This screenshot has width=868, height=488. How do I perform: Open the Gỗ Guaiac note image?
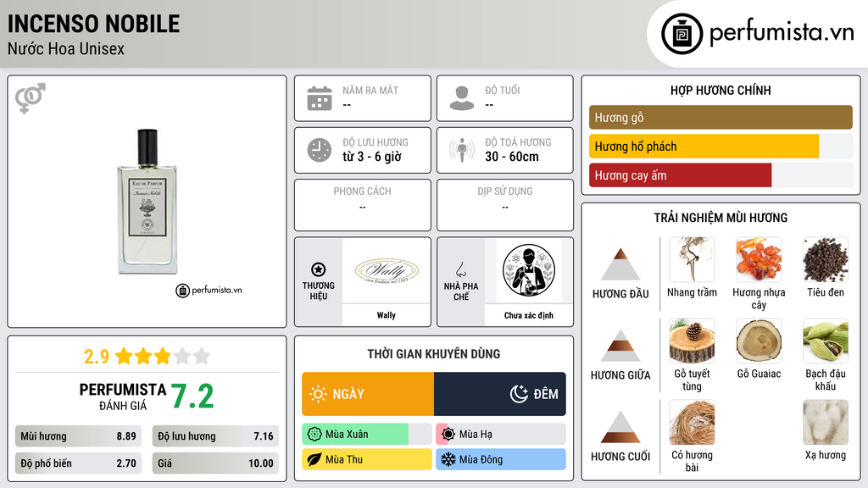[759, 341]
